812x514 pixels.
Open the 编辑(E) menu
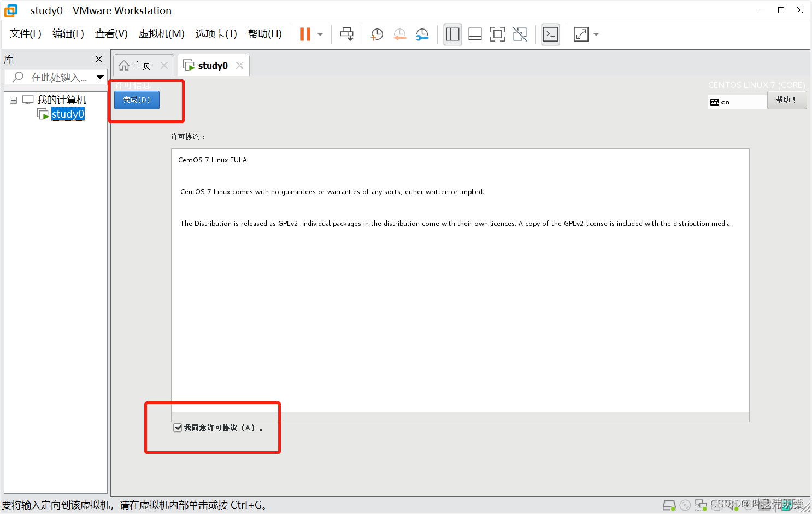[x=68, y=34]
